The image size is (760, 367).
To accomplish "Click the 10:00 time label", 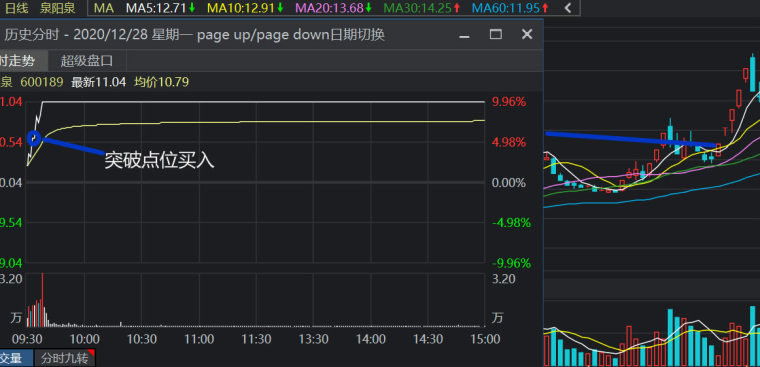I will pos(84,338).
